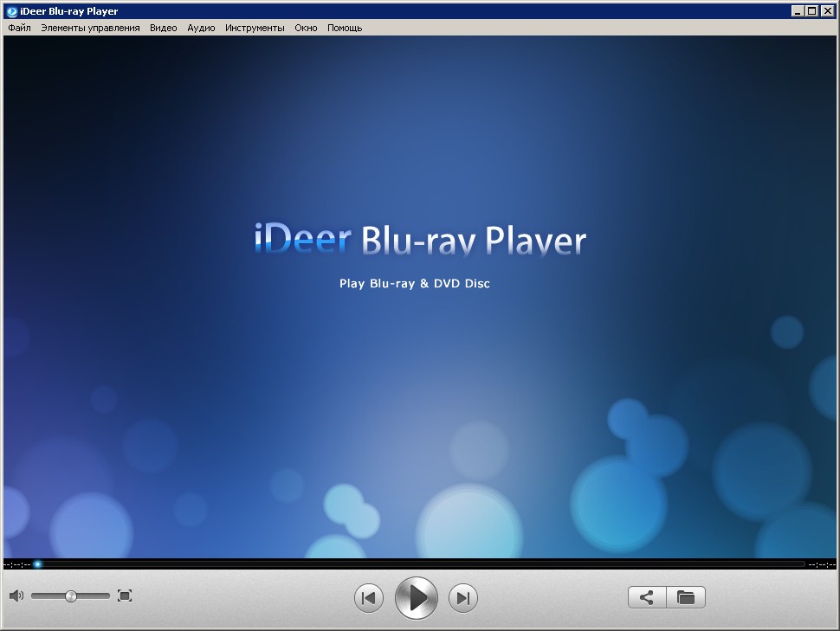Click the remaining time display on the right
Screen dimensions: 840x631
point(822,564)
